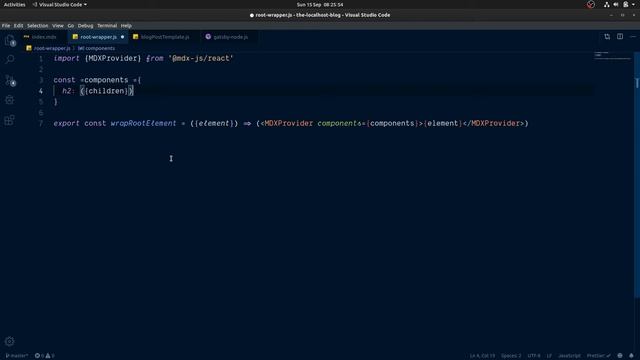Open the Help menu

click(x=126, y=25)
